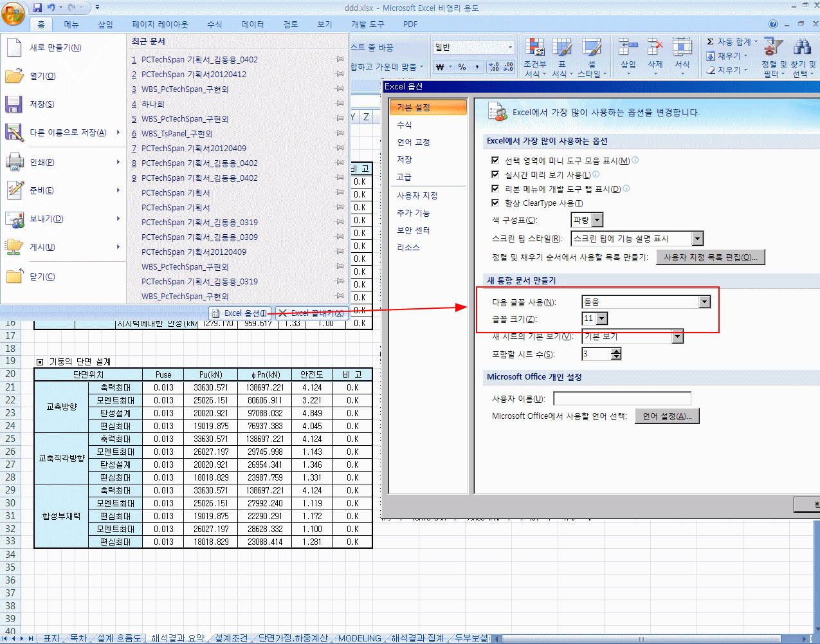
Task: Open the 페이지 레이아웃 ribbon tab
Action: [x=160, y=24]
